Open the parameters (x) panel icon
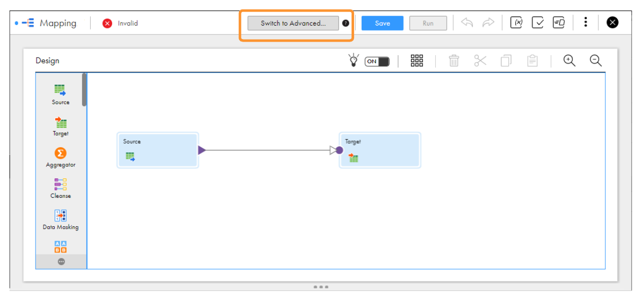644x306 pixels. pyautogui.click(x=516, y=23)
